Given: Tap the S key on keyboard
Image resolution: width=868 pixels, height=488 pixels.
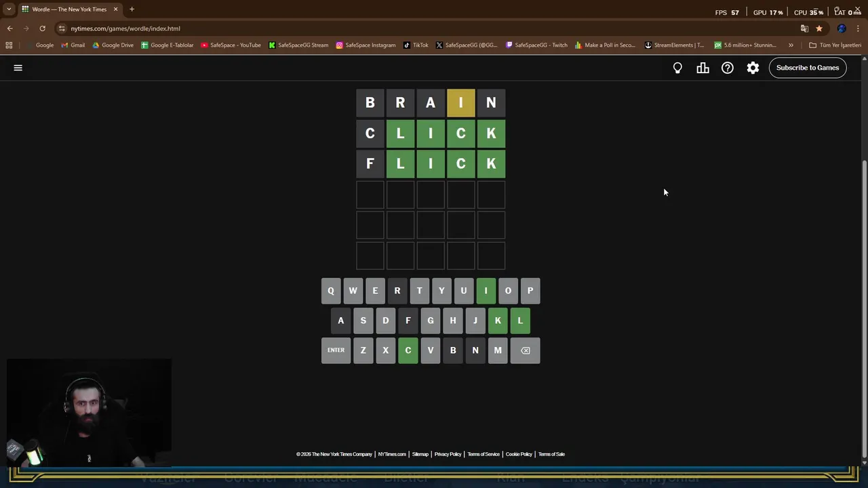Looking at the screenshot, I should point(363,321).
